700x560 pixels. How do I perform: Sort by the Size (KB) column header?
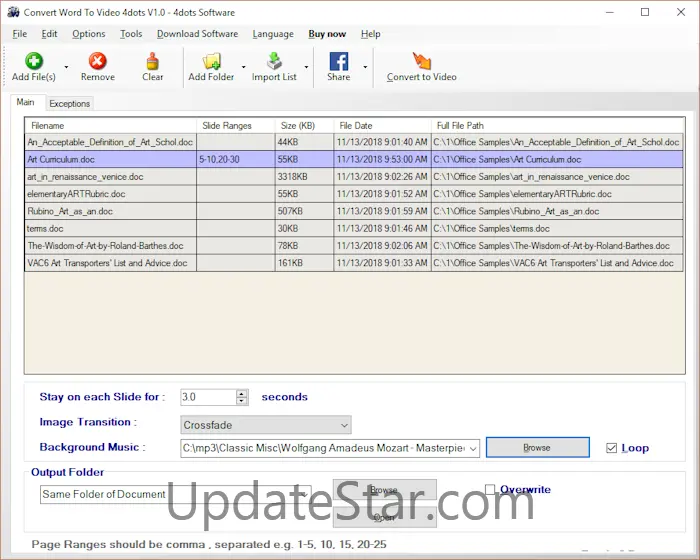pyautogui.click(x=304, y=125)
